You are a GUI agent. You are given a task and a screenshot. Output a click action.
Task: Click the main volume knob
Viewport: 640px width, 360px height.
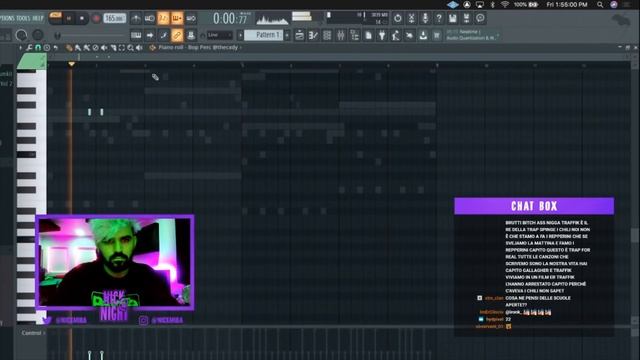click(x=21, y=36)
